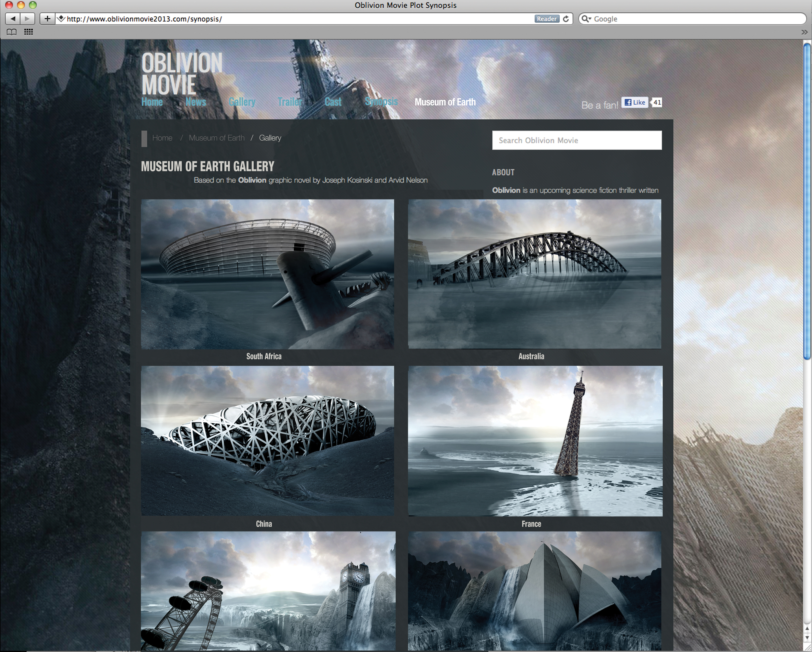The height and width of the screenshot is (652, 812).
Task: Open the Museum of Earth menu item
Action: (x=445, y=102)
